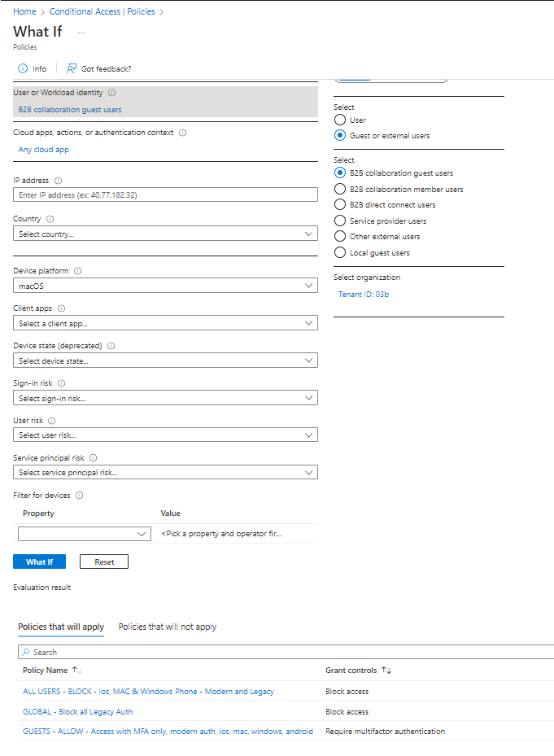Click the What If button

tap(40, 562)
